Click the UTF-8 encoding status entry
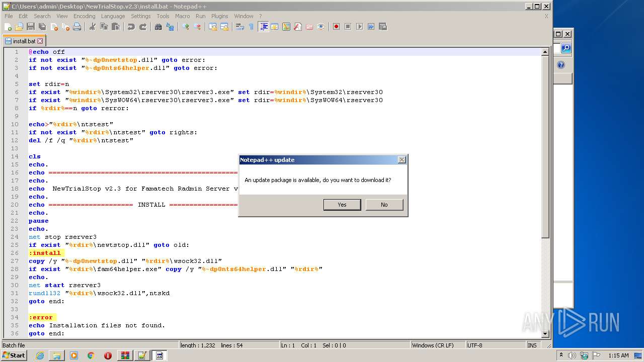Viewport: 644px width, 362px height. point(495,345)
